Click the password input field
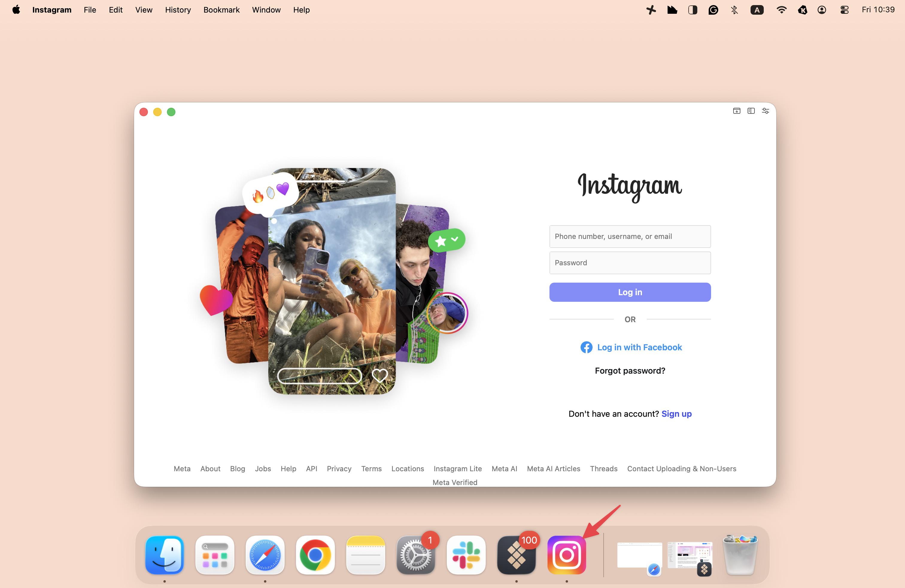 coord(630,263)
